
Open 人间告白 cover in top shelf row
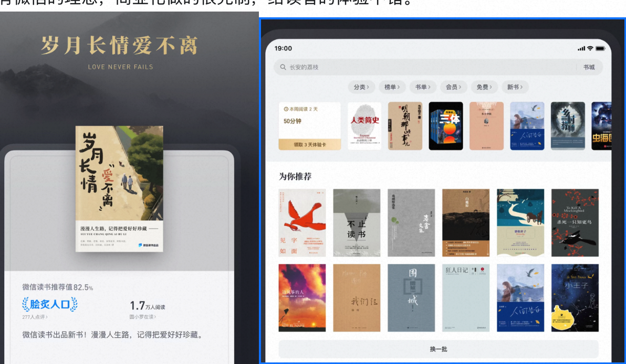pyautogui.click(x=527, y=126)
